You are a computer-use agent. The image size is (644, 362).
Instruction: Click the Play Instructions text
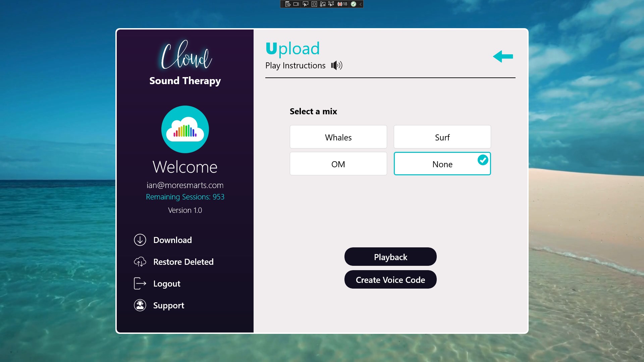click(x=295, y=65)
